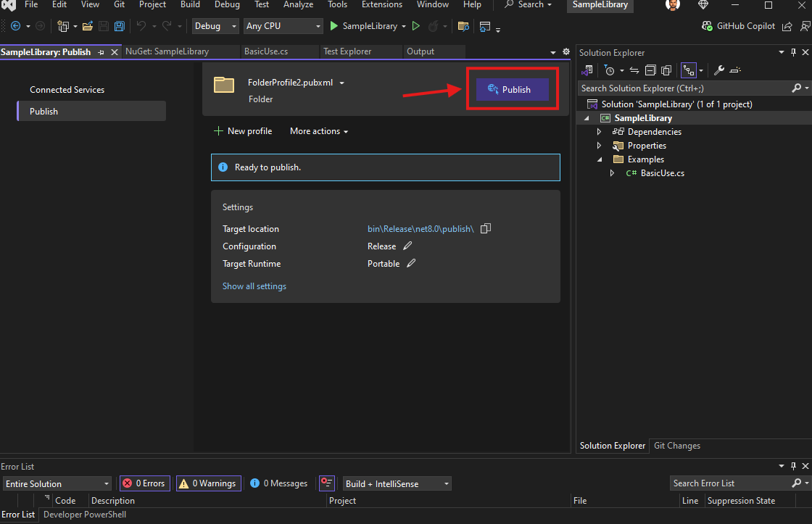Screen dimensions: 812x524
Task: Switch to the Developer PowerShell tab
Action: tap(85, 515)
